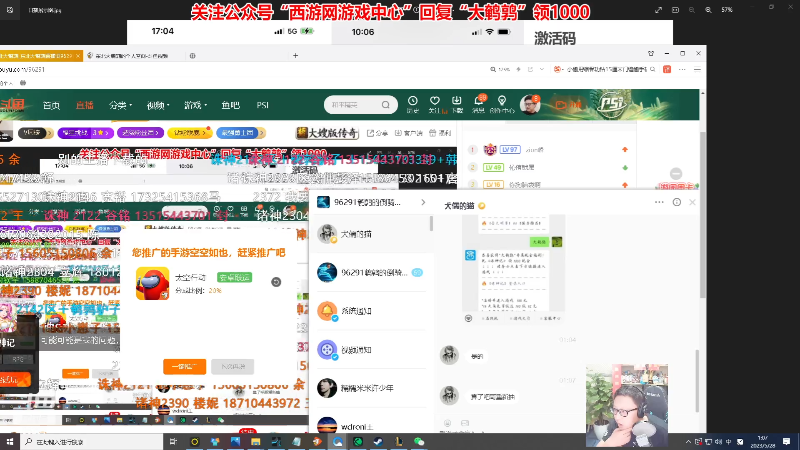Expand the 96291 account chevron in chat list

(423, 203)
